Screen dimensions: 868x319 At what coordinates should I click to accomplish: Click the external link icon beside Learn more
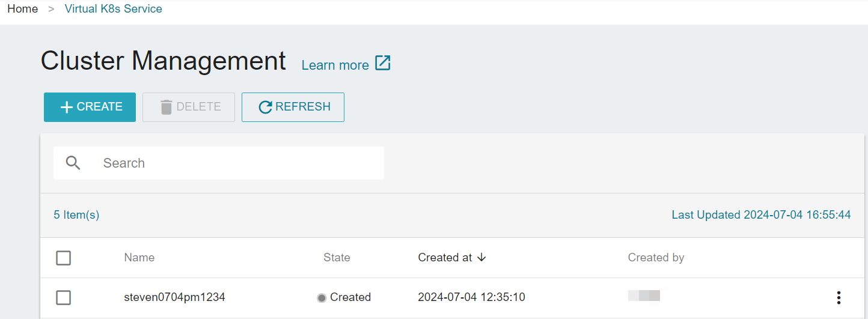pyautogui.click(x=383, y=63)
